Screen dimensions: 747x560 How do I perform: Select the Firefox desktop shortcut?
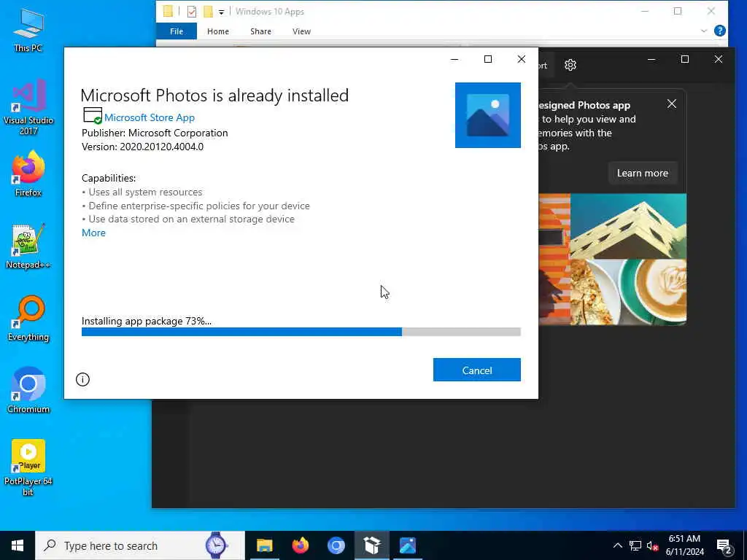click(x=28, y=174)
